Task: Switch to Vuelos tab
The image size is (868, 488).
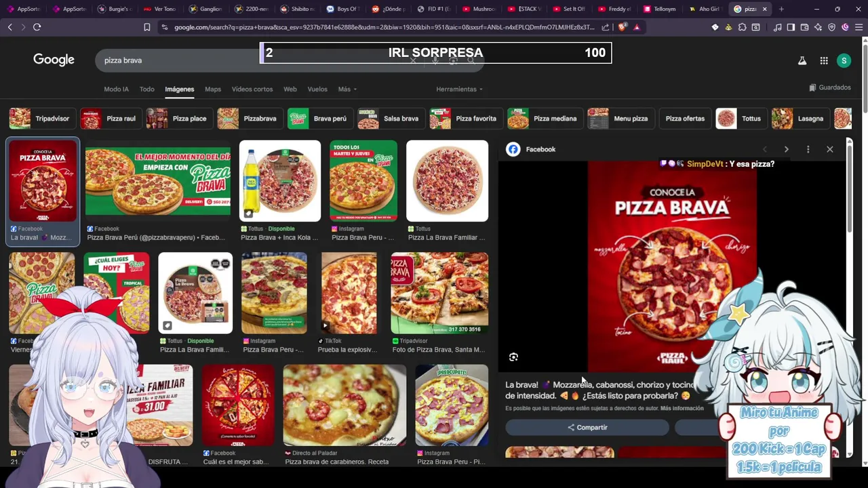Action: click(317, 89)
